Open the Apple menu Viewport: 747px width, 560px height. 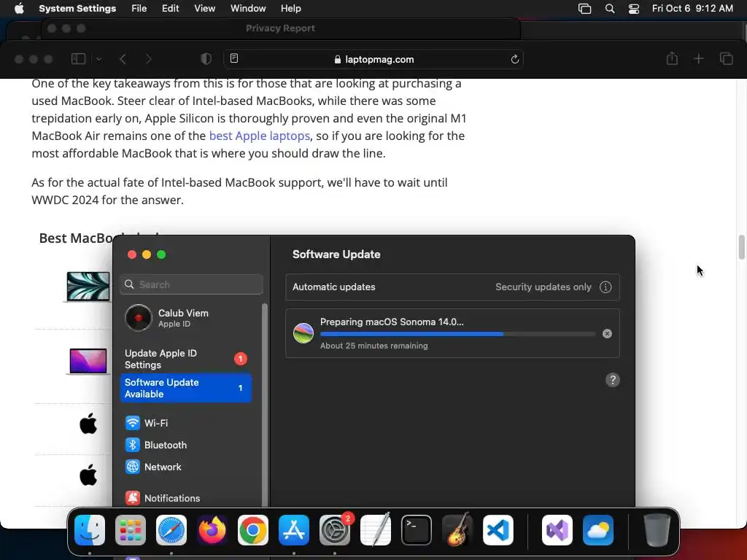click(x=19, y=9)
